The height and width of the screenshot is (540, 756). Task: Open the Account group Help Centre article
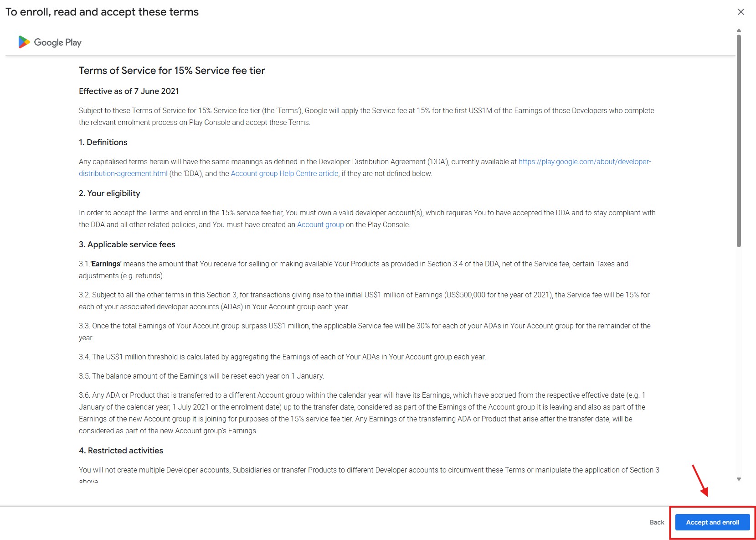pos(284,173)
